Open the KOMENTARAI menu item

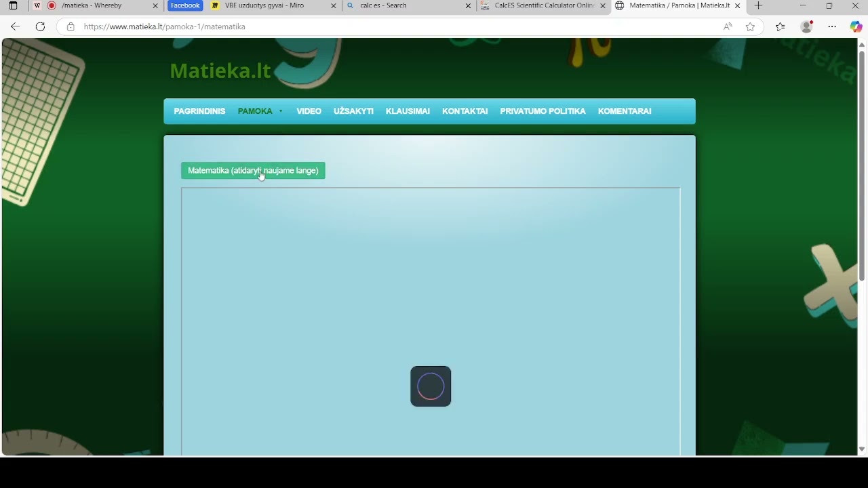[x=625, y=111]
